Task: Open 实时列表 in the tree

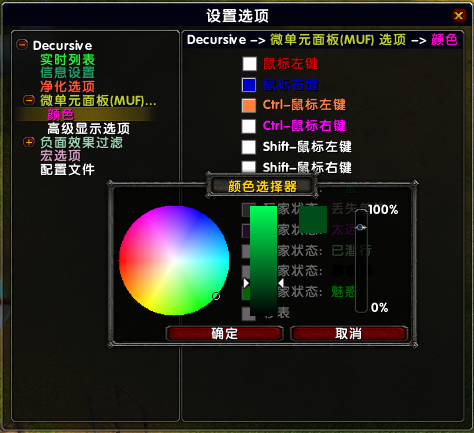Action: click(x=68, y=60)
